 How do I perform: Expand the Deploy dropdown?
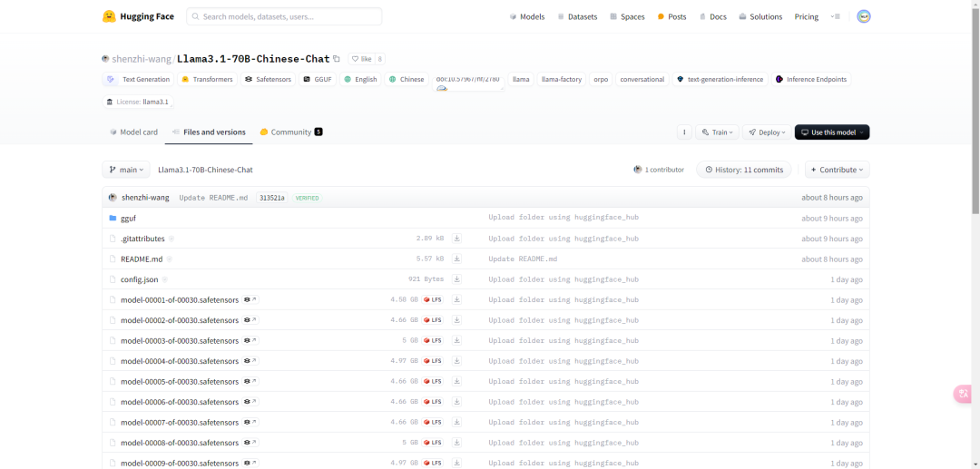coord(767,132)
